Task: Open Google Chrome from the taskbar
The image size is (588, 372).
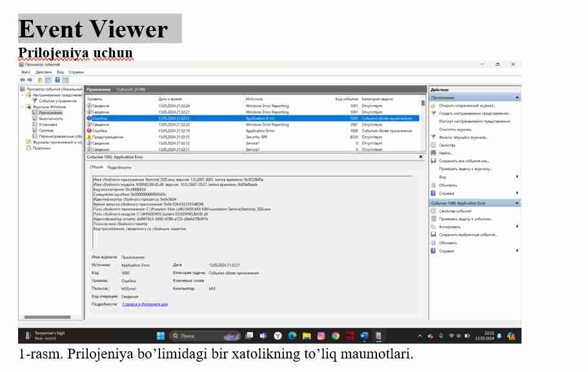Action: 335,336
